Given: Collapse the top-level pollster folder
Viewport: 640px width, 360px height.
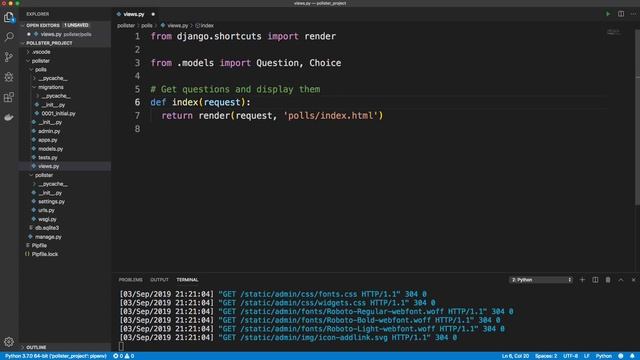Looking at the screenshot, I should (41, 61).
